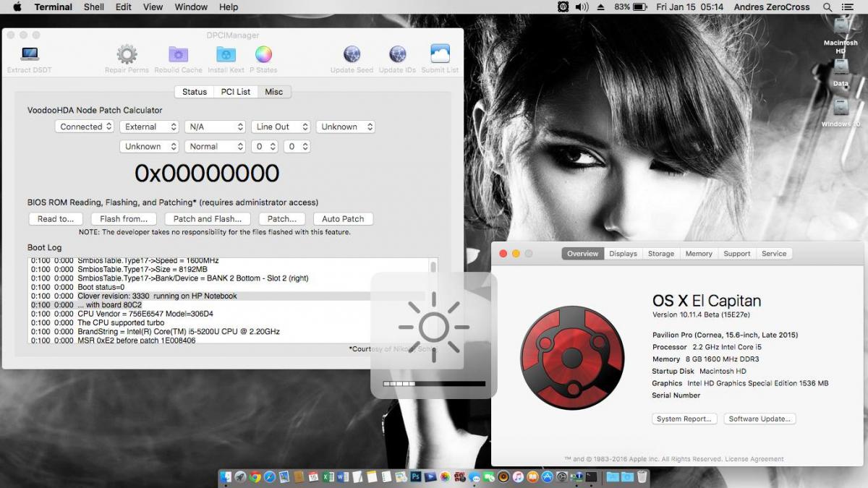Click the battery status in menu bar
This screenshot has width=868, height=488.
pyautogui.click(x=631, y=7)
